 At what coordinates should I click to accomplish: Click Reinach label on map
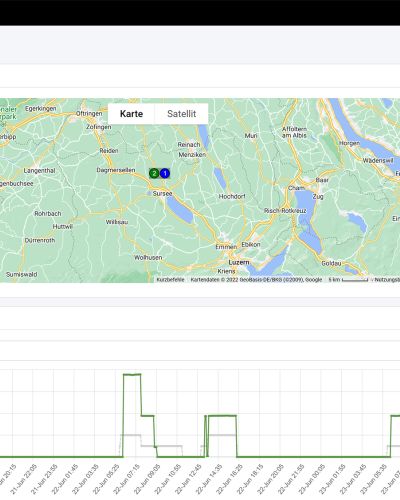click(189, 145)
